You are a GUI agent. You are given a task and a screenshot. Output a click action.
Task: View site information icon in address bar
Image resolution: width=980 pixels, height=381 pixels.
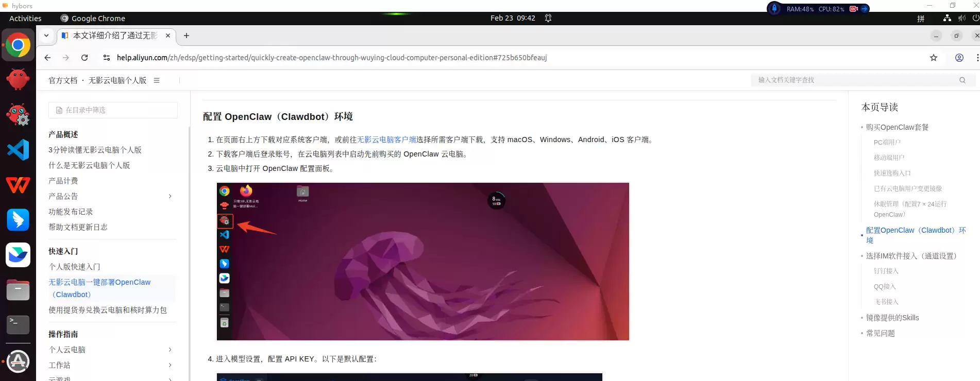107,58
